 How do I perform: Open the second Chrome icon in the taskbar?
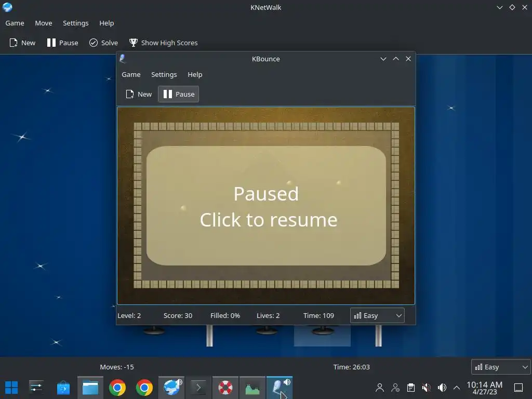coord(144,388)
